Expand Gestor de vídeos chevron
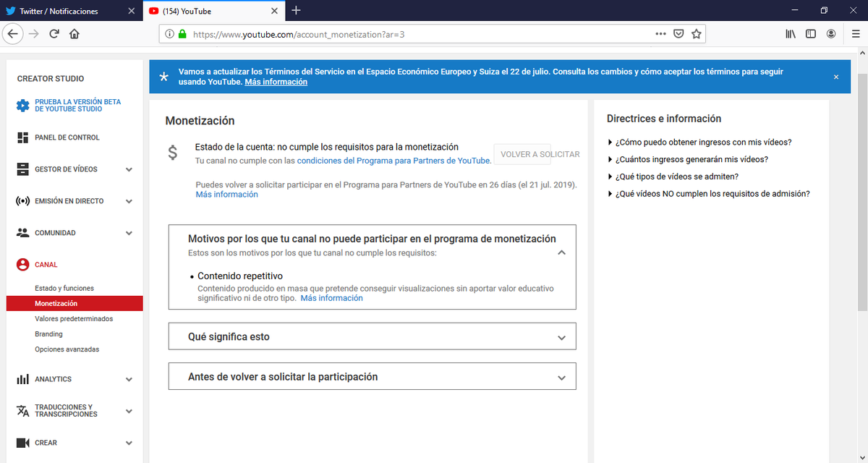Screen dimensions: 868x463 coord(129,169)
